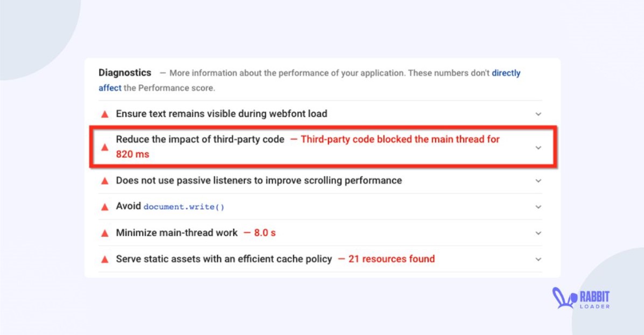Expand the third-party code diagnostic details
The image size is (644, 335).
click(538, 147)
